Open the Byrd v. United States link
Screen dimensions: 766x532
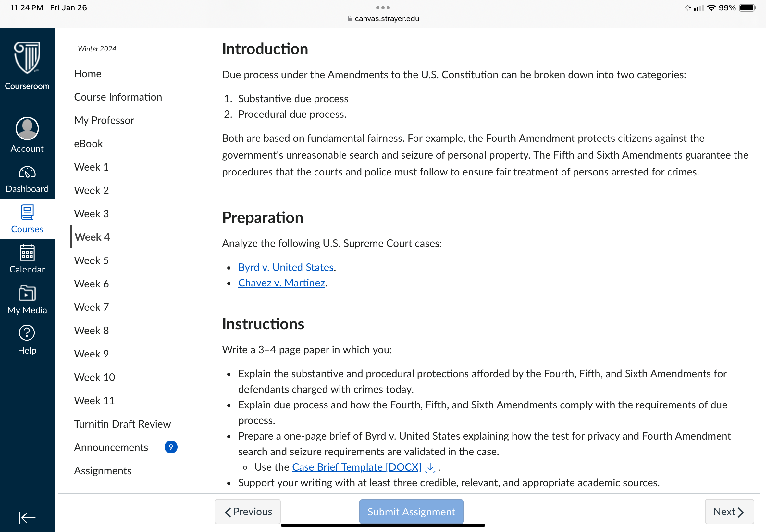point(286,267)
